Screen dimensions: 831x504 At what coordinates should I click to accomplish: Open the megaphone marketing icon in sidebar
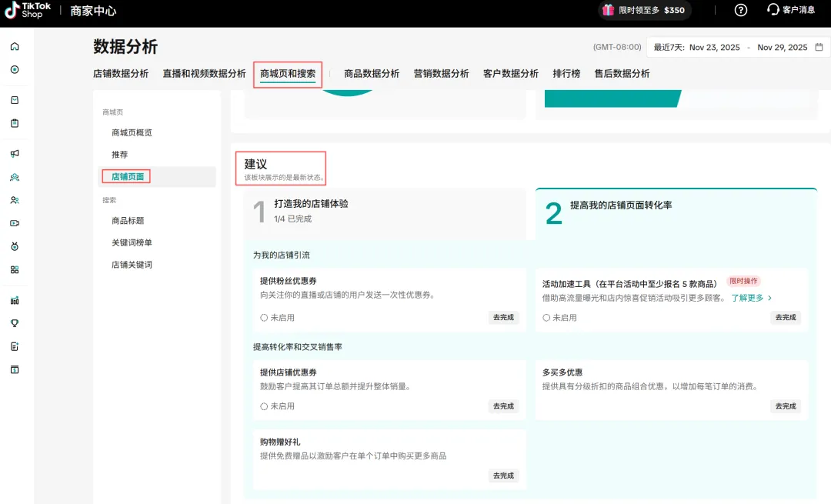click(15, 154)
